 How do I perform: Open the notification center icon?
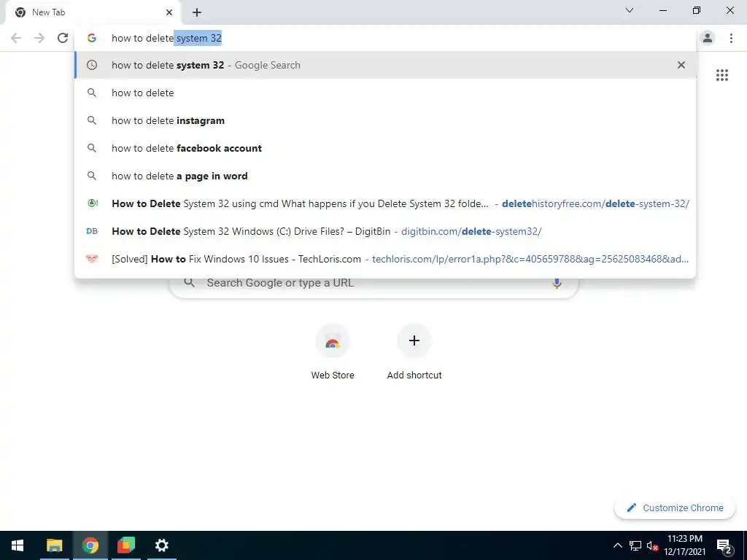pos(724,546)
